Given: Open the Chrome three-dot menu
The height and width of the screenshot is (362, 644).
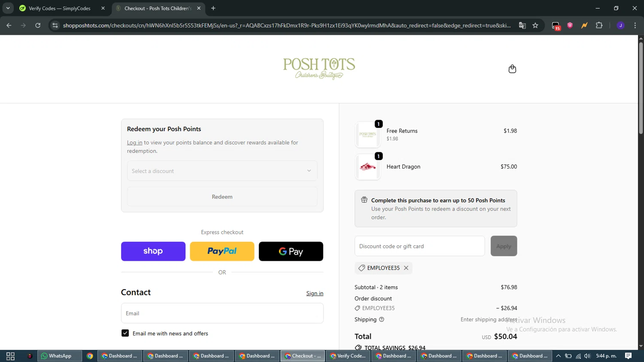Looking at the screenshot, I should coord(635,25).
